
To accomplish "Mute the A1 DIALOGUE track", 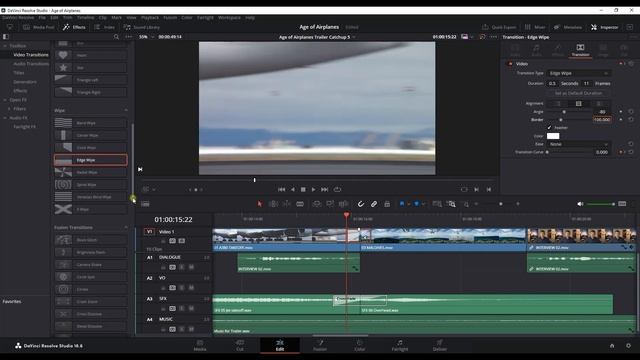I will pos(191,267).
